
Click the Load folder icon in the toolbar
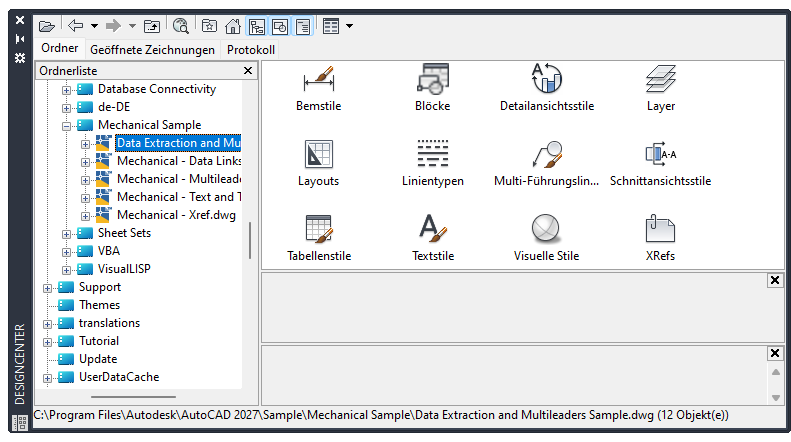pos(47,26)
